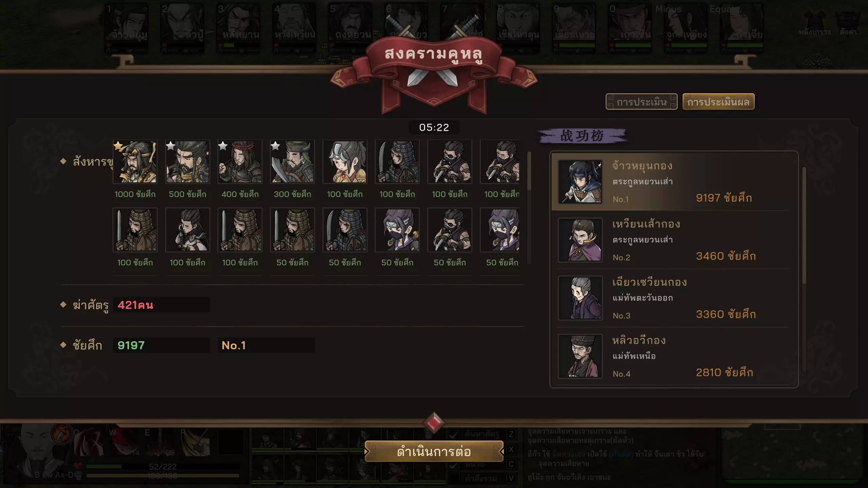Click the female officer portrait in first row

click(345, 162)
